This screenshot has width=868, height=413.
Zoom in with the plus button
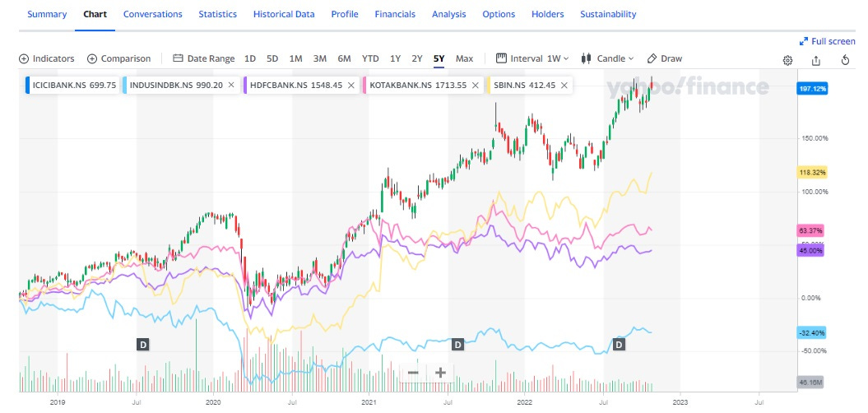[x=440, y=373]
